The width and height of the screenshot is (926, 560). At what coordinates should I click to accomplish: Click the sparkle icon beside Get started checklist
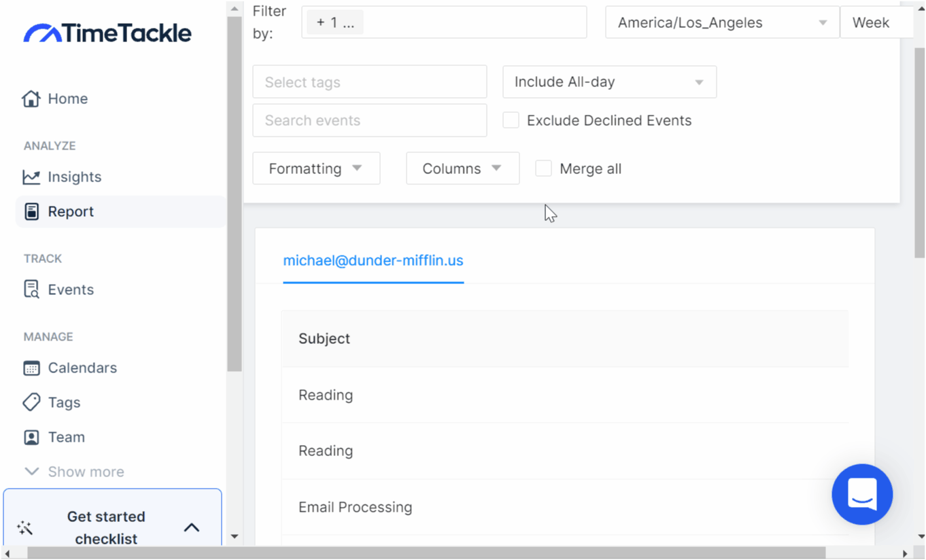tap(25, 527)
